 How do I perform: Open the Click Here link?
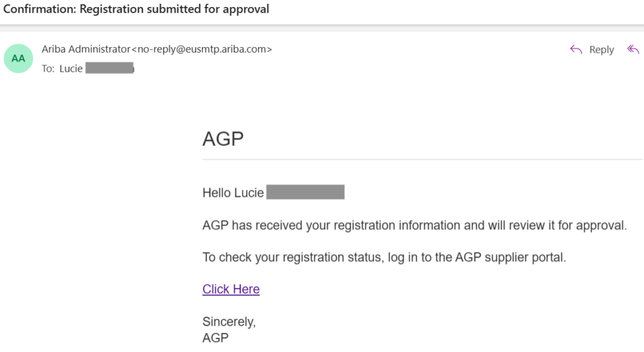pyautogui.click(x=231, y=289)
